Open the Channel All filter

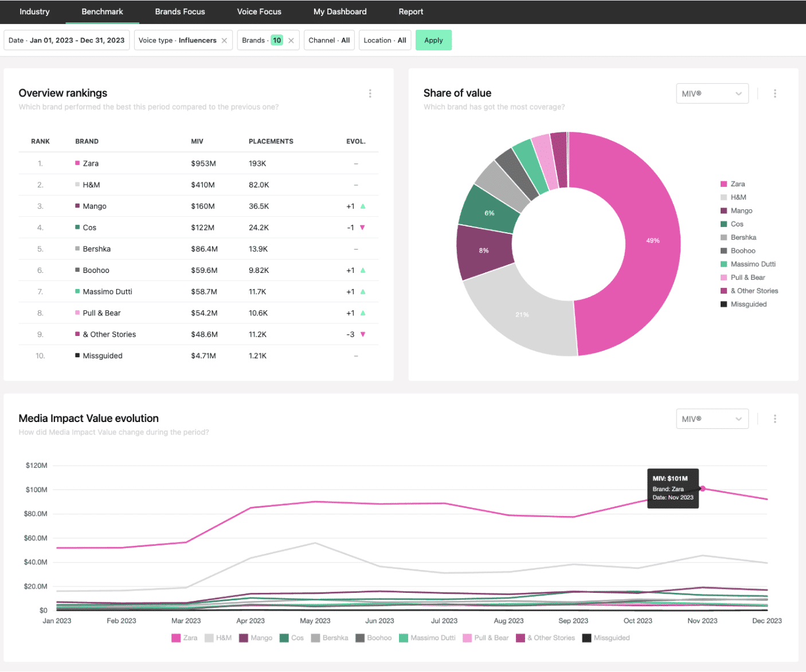click(x=329, y=40)
